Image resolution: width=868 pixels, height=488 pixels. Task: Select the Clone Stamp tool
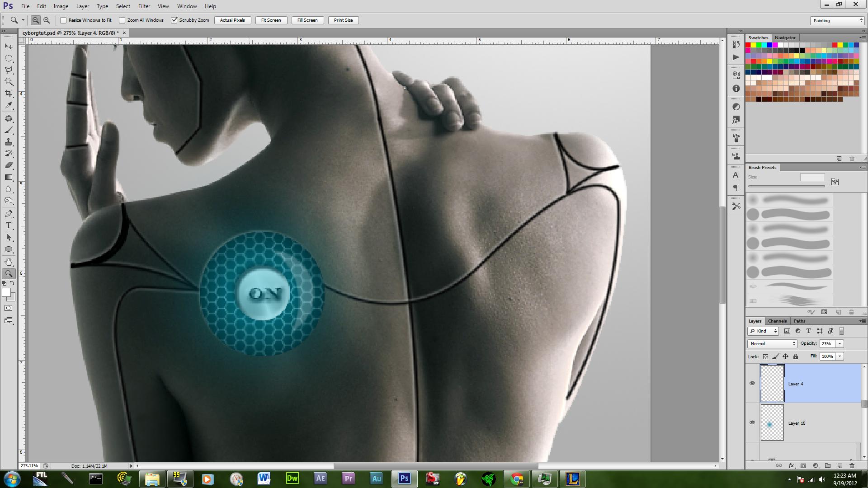(9, 142)
